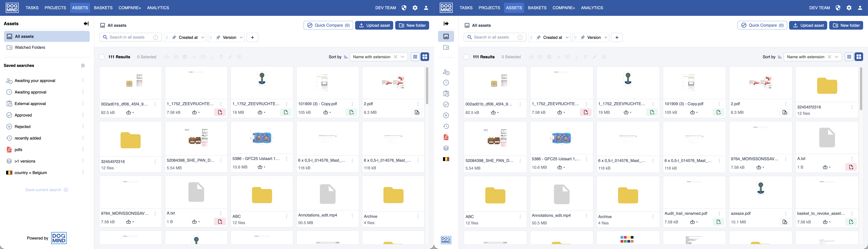Viewport: 868px width, 249px height.
Task: Left window: click the Search in all assets field
Action: [130, 37]
